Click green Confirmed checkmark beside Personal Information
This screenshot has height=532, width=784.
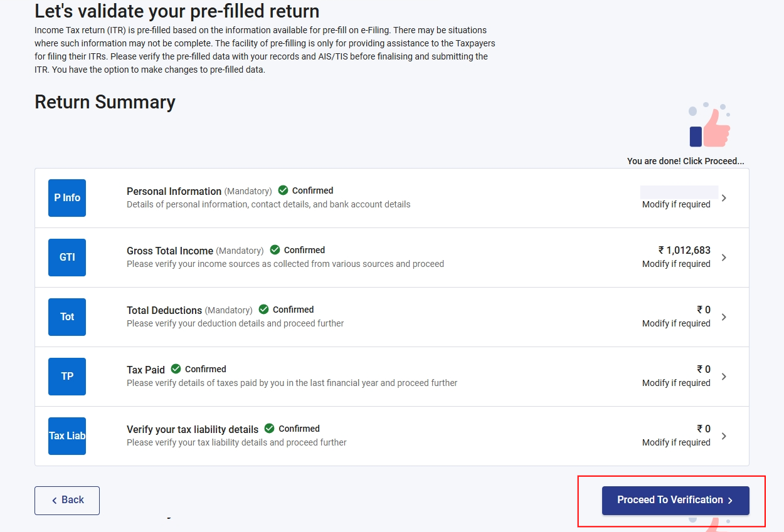coord(283,190)
